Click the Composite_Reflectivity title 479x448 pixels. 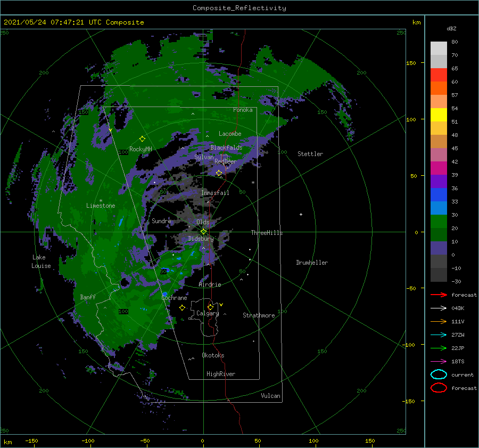point(240,8)
